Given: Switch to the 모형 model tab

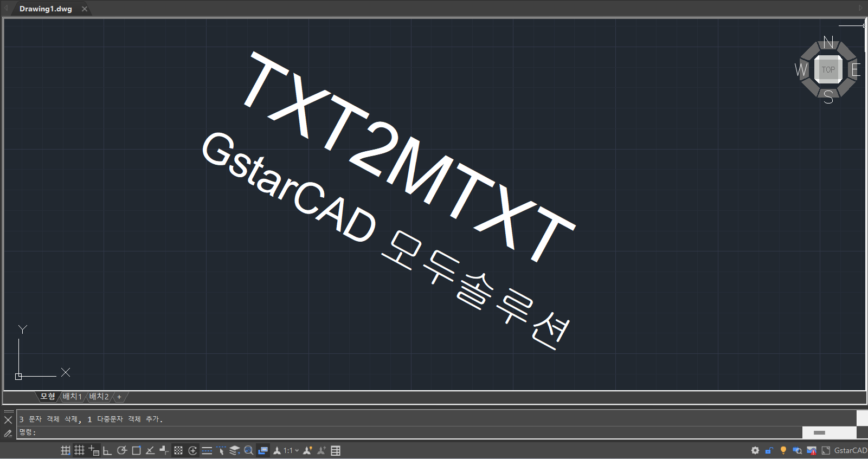Looking at the screenshot, I should point(48,397).
